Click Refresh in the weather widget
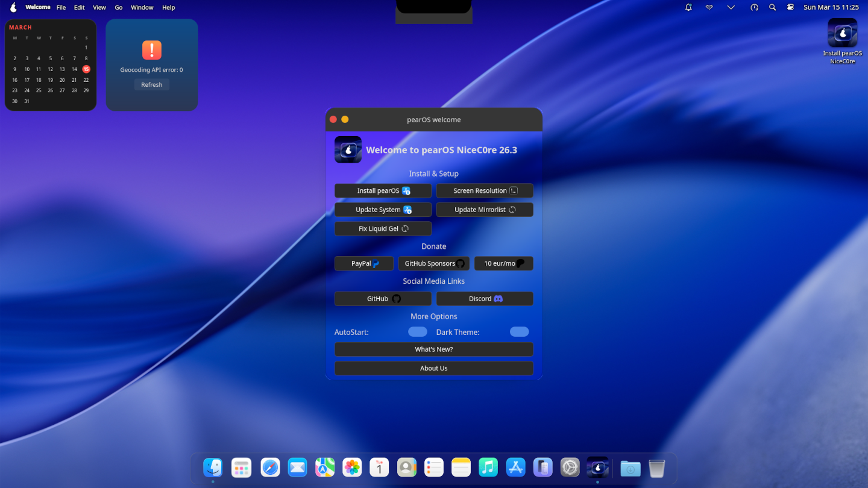Screen dimensions: 868x488 tap(152, 85)
